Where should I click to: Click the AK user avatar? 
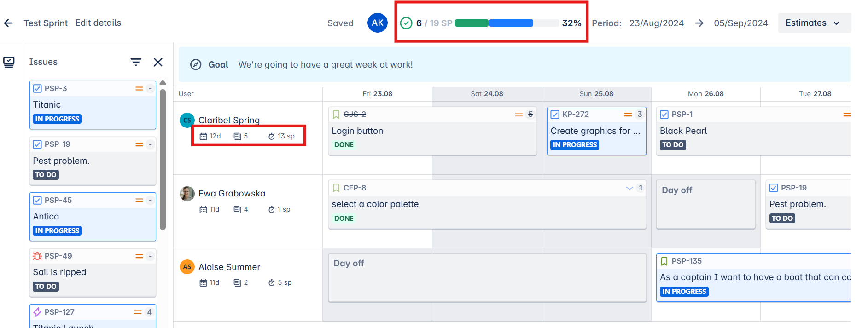(377, 23)
